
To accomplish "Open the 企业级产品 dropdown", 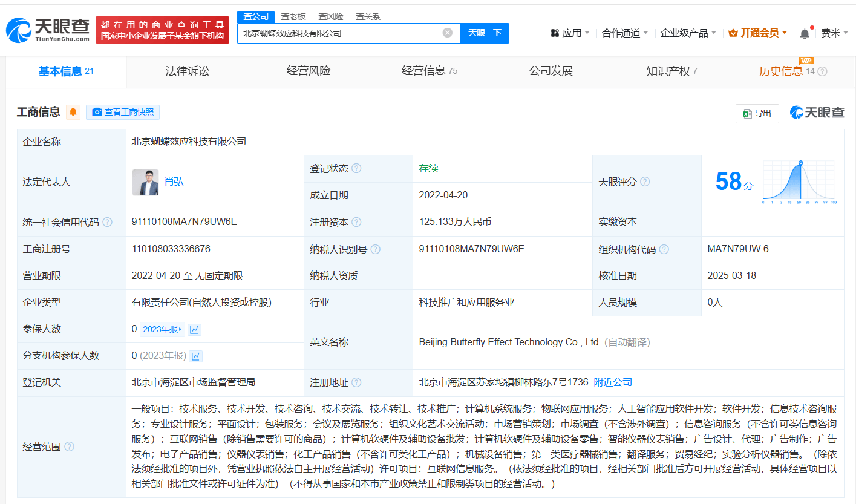I will pyautogui.click(x=688, y=33).
